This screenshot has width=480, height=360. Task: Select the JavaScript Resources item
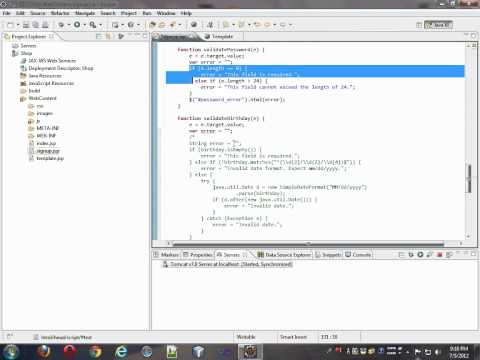point(51,83)
